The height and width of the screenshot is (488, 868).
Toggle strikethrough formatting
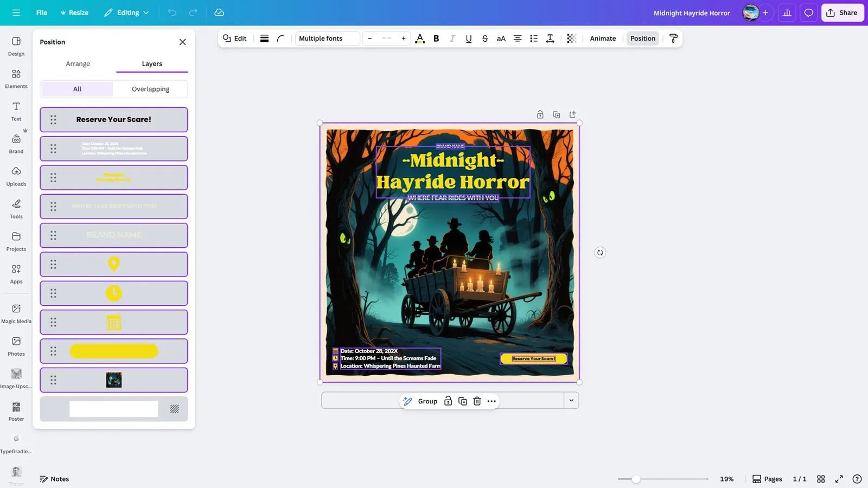[485, 38]
